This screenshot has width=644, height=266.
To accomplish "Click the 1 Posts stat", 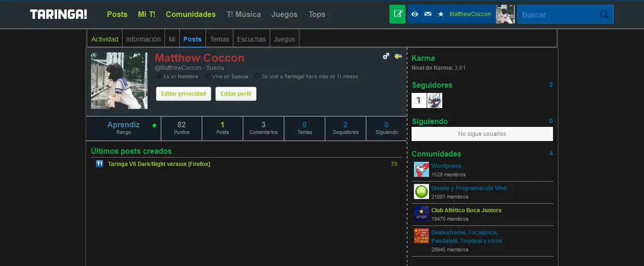I will [223, 128].
